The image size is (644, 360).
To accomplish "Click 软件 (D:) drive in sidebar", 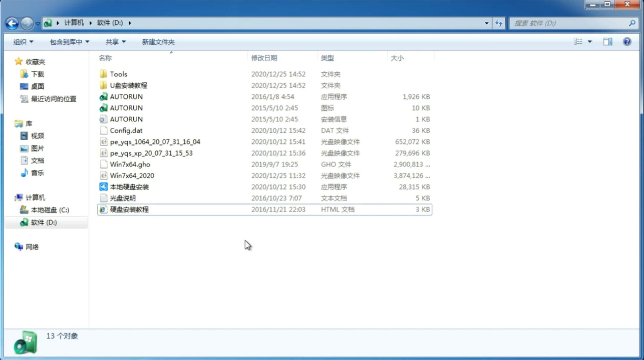I will 43,222.
